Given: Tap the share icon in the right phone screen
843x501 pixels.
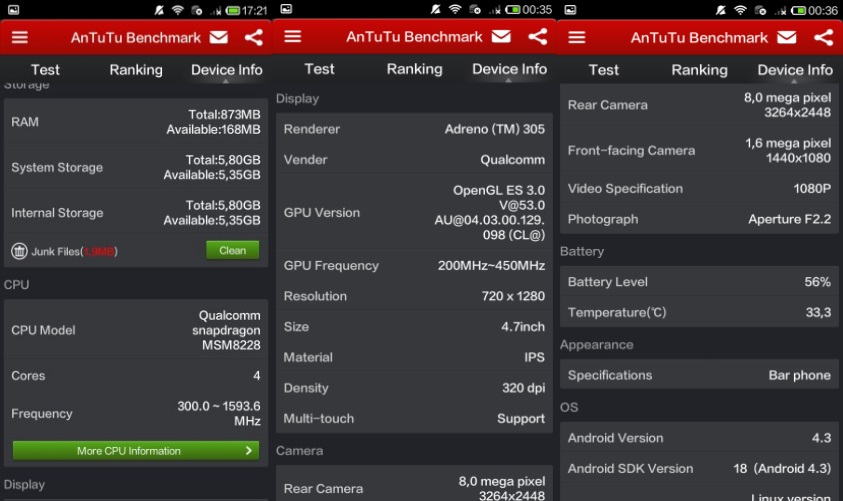Looking at the screenshot, I should point(823,38).
